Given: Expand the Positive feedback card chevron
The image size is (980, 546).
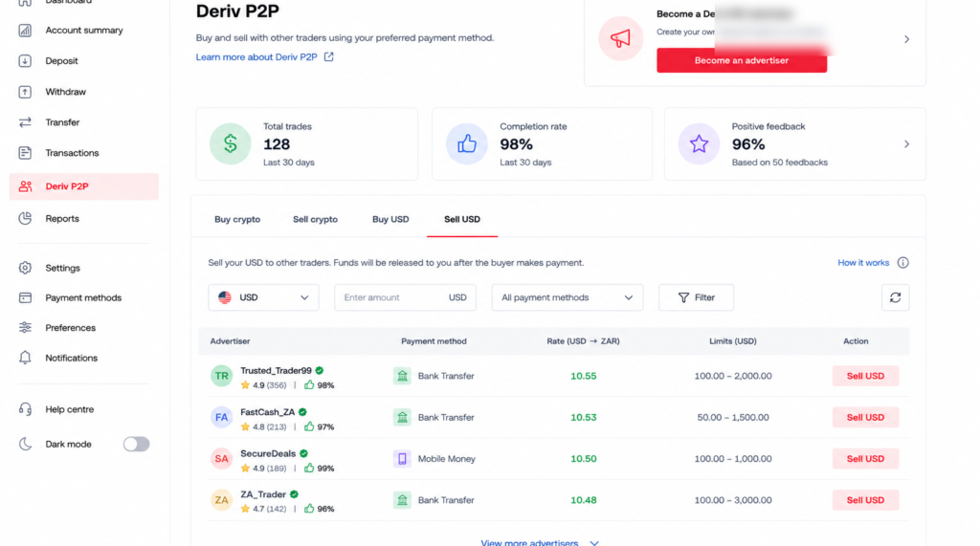Looking at the screenshot, I should (907, 144).
